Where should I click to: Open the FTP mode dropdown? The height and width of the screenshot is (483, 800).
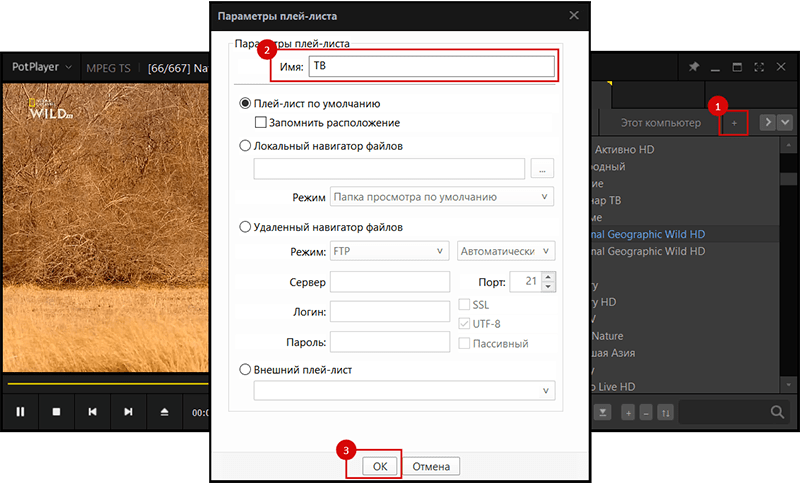[389, 251]
